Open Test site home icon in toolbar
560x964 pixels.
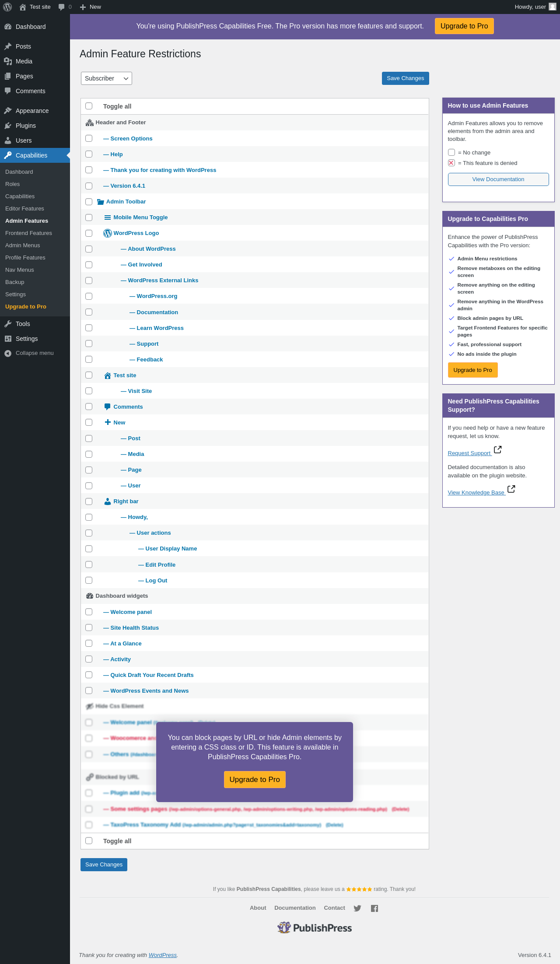[23, 7]
